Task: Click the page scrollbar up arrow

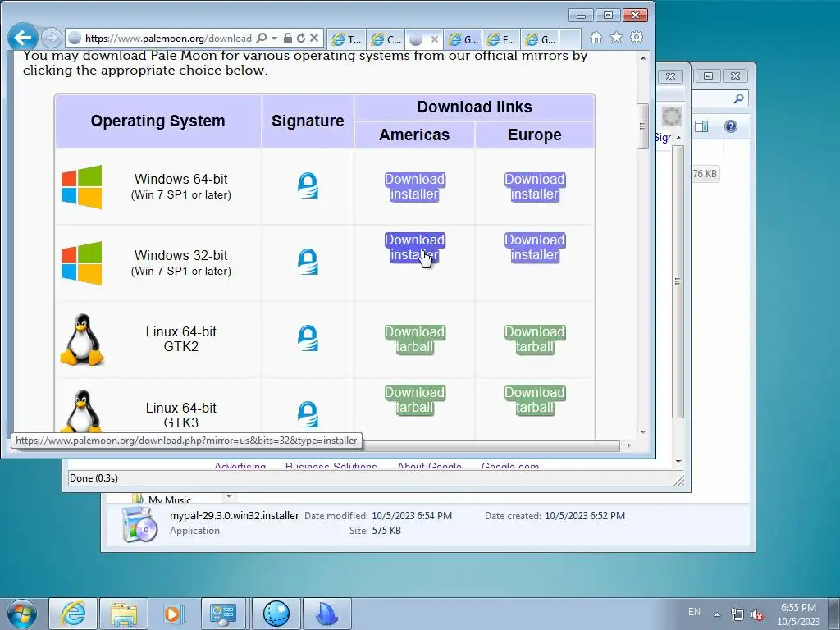Action: point(643,58)
